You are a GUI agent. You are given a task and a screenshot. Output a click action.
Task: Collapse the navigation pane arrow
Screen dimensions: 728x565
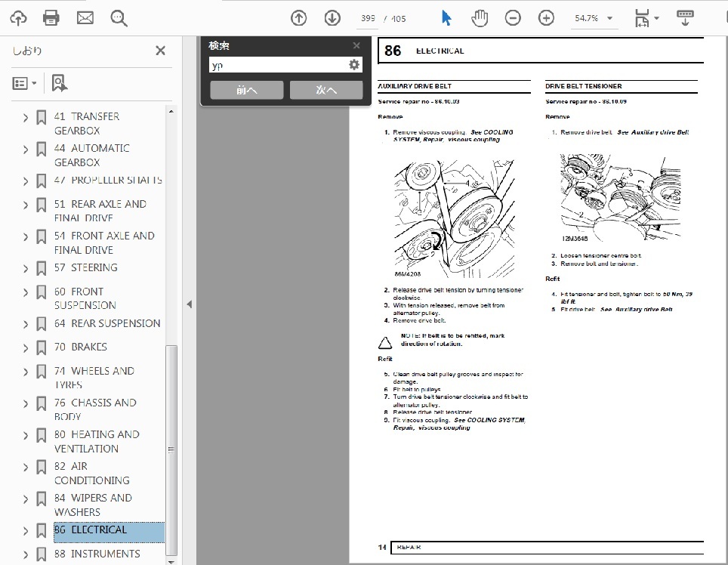coord(190,304)
